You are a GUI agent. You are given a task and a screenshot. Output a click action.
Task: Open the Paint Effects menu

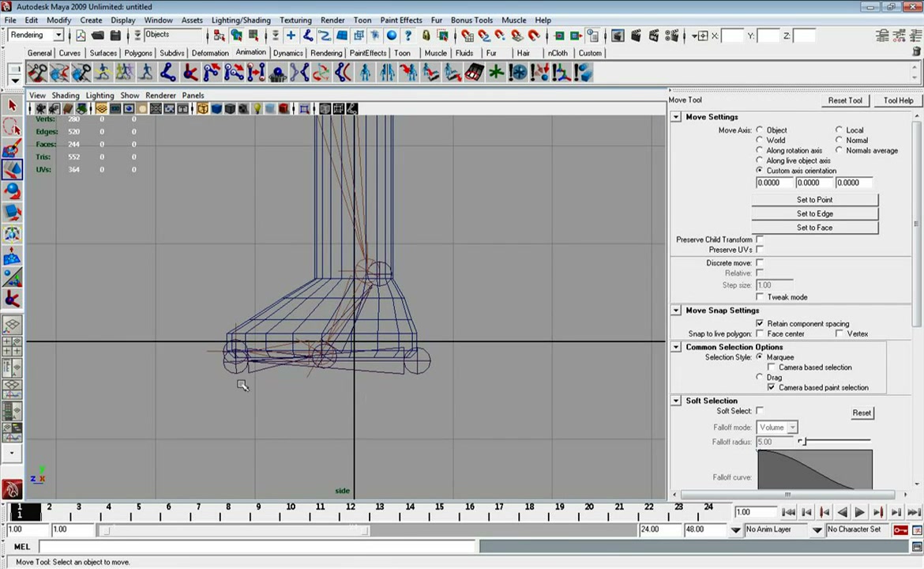tap(400, 20)
